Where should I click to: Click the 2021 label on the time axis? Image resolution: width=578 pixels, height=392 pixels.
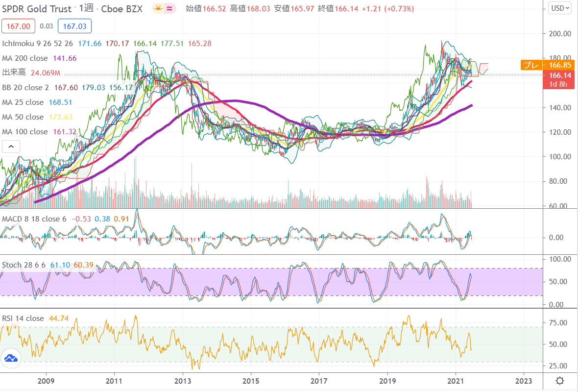click(456, 381)
